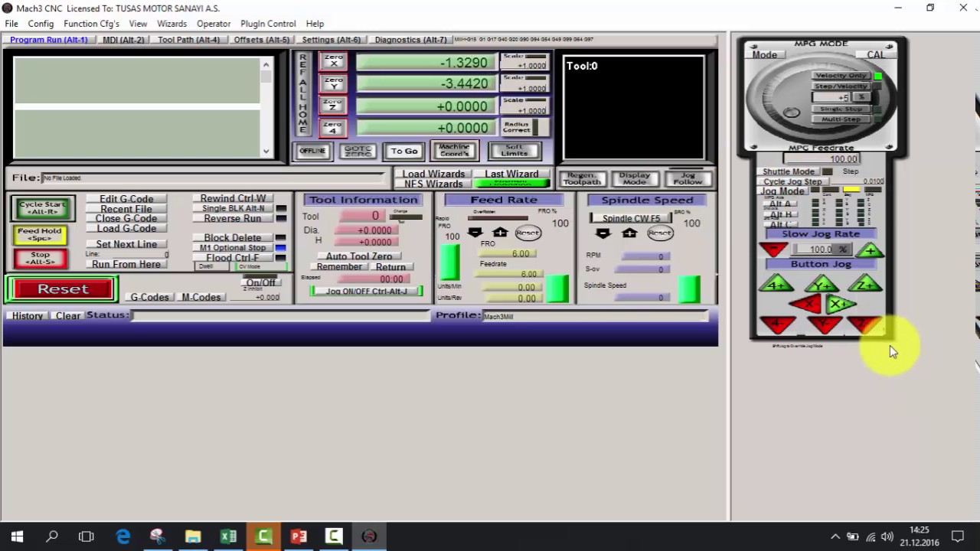Jog Z+ with green arrow in pendant
Viewport: 980px width, 551px height.
pos(865,285)
